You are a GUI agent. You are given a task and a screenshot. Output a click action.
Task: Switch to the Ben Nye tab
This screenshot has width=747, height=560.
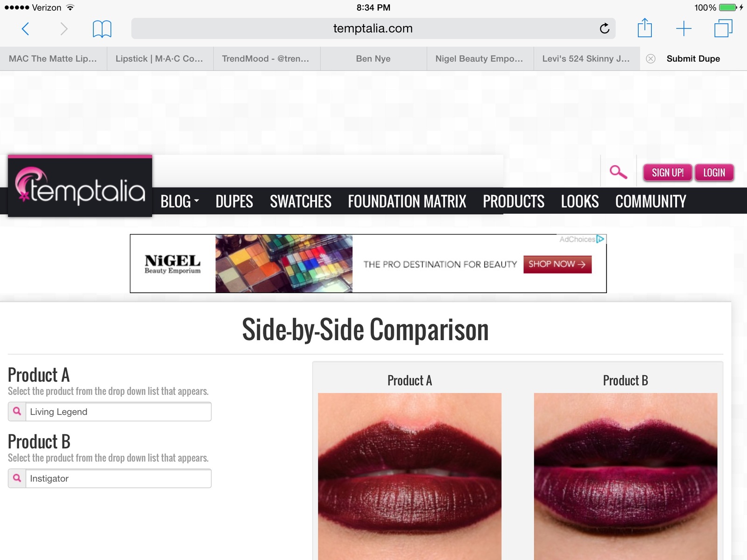pyautogui.click(x=373, y=59)
